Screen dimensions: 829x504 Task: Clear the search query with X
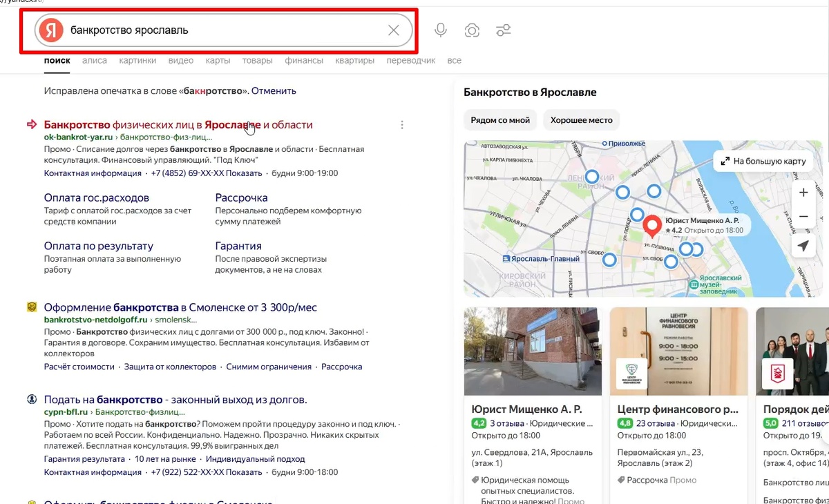tap(394, 30)
